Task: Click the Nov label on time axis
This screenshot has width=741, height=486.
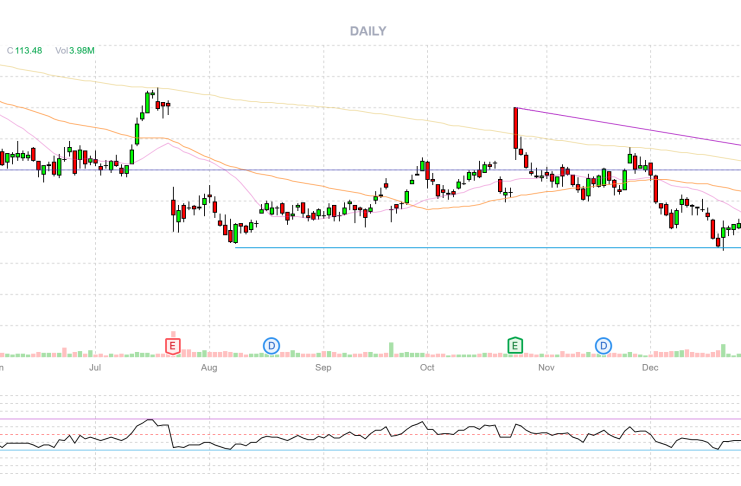Action: coord(546,368)
